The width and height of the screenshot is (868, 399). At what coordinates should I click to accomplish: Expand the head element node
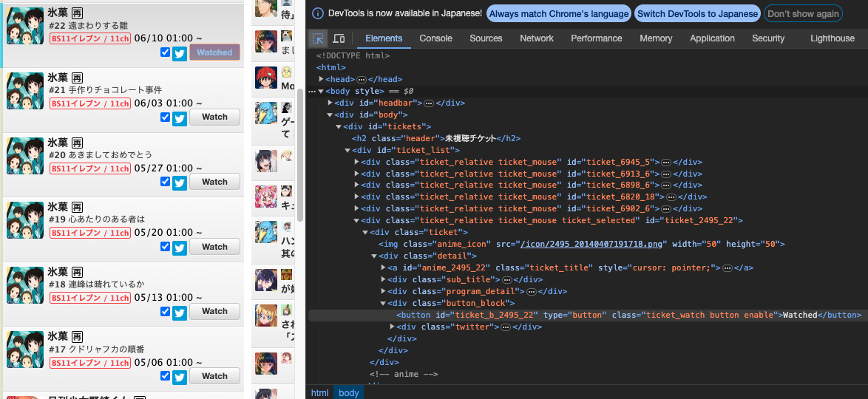click(x=321, y=80)
